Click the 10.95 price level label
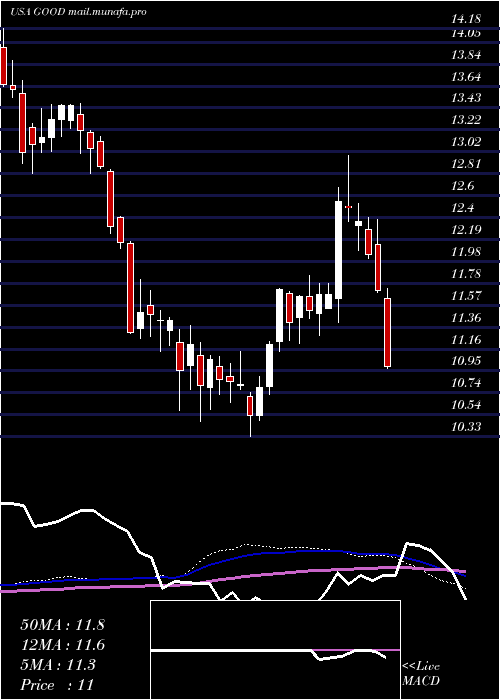Screen dimensions: 500x700 pyautogui.click(x=466, y=361)
